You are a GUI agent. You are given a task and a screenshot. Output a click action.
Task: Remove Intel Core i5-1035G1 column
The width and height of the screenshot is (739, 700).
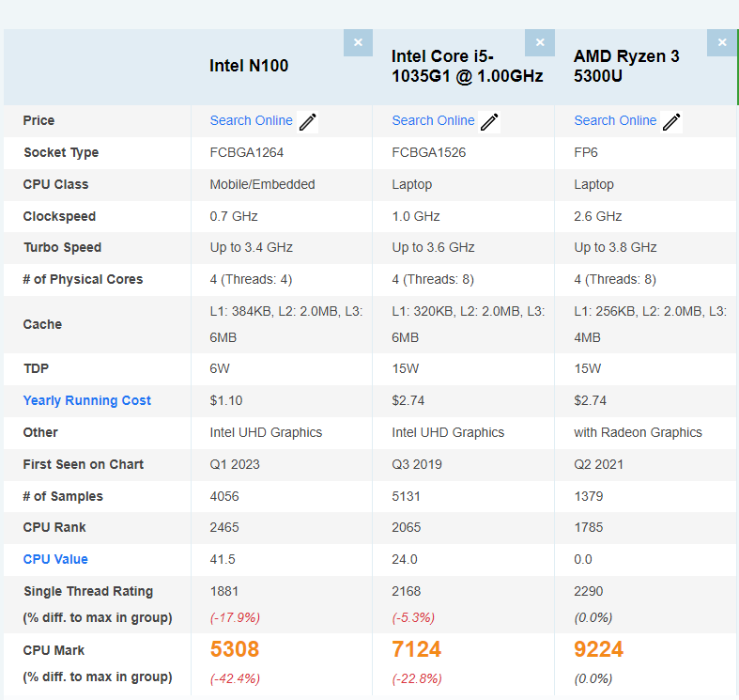(540, 42)
